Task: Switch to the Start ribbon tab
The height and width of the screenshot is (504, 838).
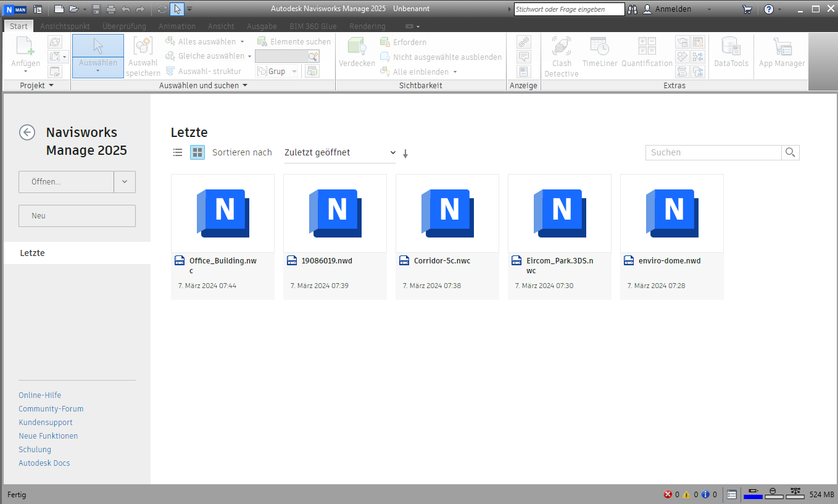Action: pos(19,26)
